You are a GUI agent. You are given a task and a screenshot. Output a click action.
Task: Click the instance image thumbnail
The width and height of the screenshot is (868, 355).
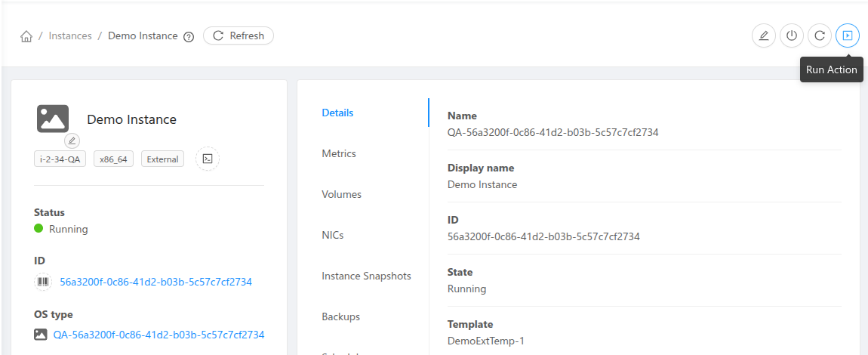(53, 119)
